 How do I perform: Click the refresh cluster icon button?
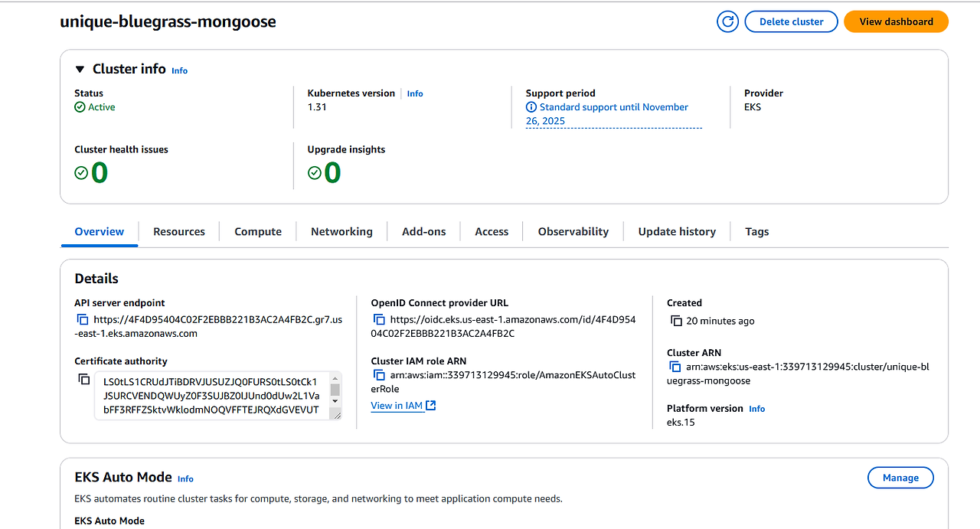(727, 21)
